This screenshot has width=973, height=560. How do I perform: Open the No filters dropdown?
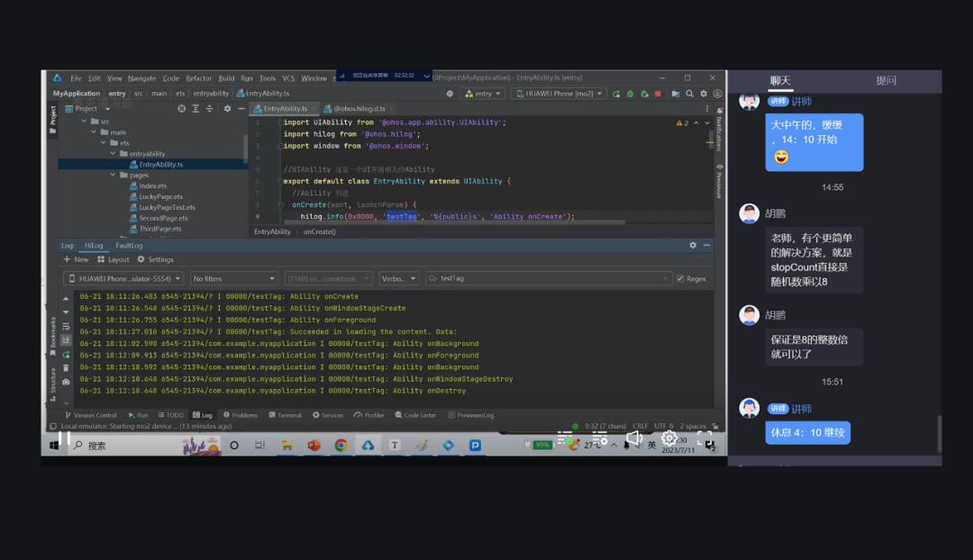pos(233,279)
